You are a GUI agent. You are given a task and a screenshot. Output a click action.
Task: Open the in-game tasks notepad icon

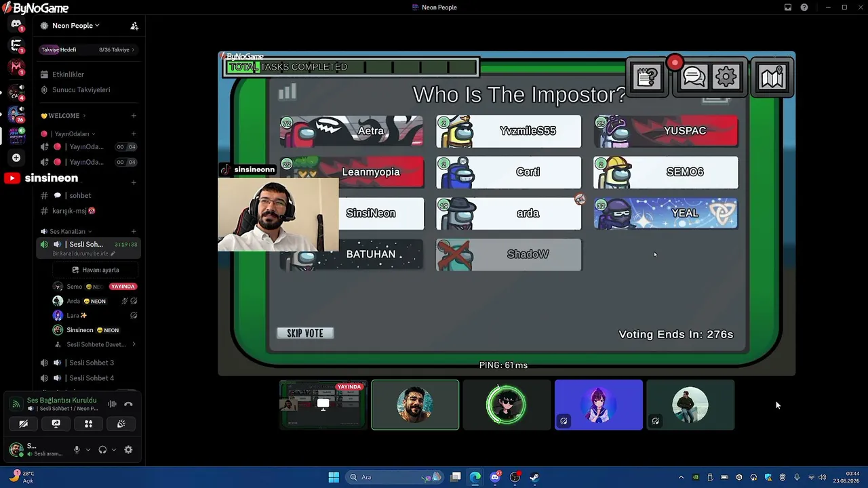pos(648,77)
